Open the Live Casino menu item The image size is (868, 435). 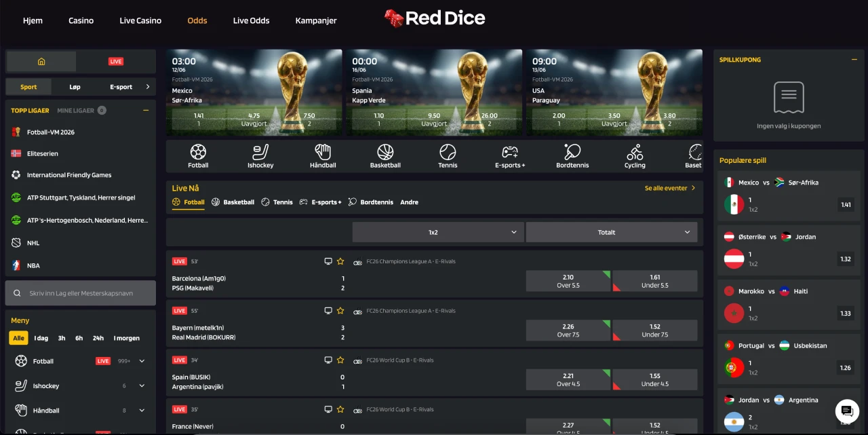(140, 20)
